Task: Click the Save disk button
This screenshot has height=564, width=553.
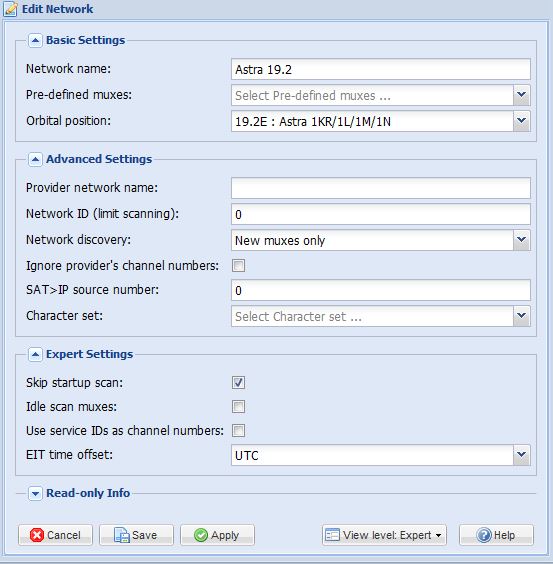Action: 136,535
